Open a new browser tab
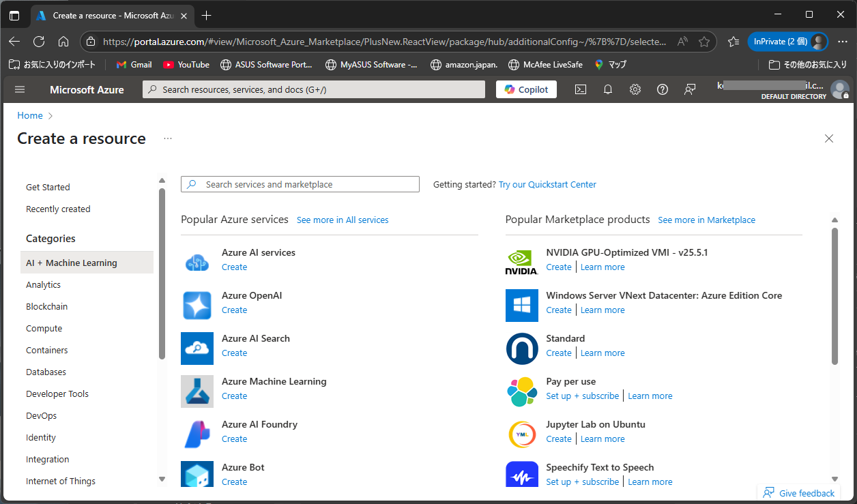Image resolution: width=857 pixels, height=504 pixels. tap(207, 15)
